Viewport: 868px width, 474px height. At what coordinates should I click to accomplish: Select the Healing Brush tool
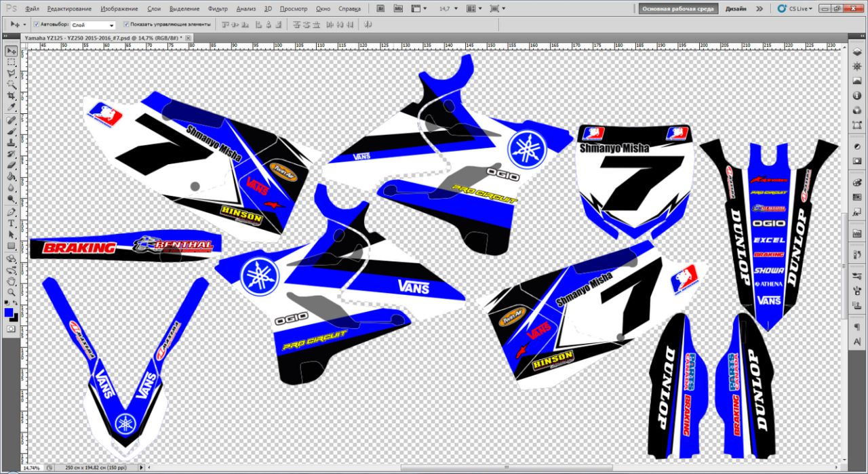coord(12,121)
